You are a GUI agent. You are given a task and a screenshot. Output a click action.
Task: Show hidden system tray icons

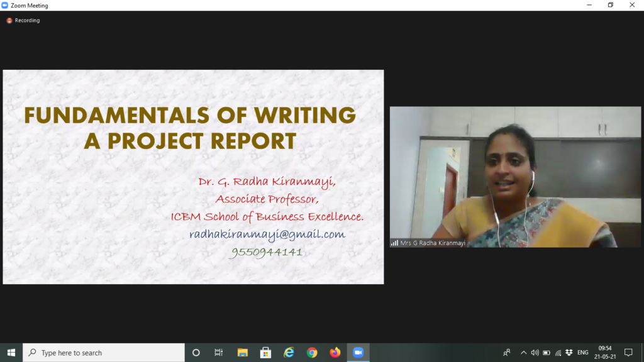click(523, 353)
